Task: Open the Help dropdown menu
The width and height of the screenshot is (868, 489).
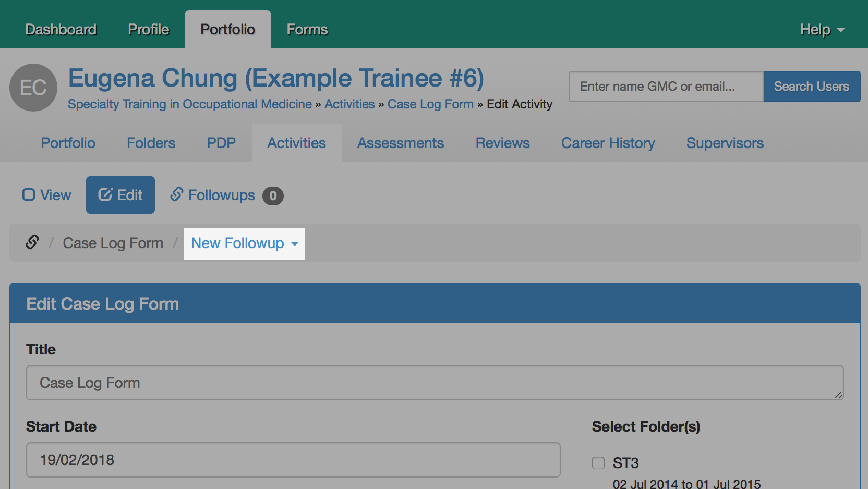Action: [822, 30]
